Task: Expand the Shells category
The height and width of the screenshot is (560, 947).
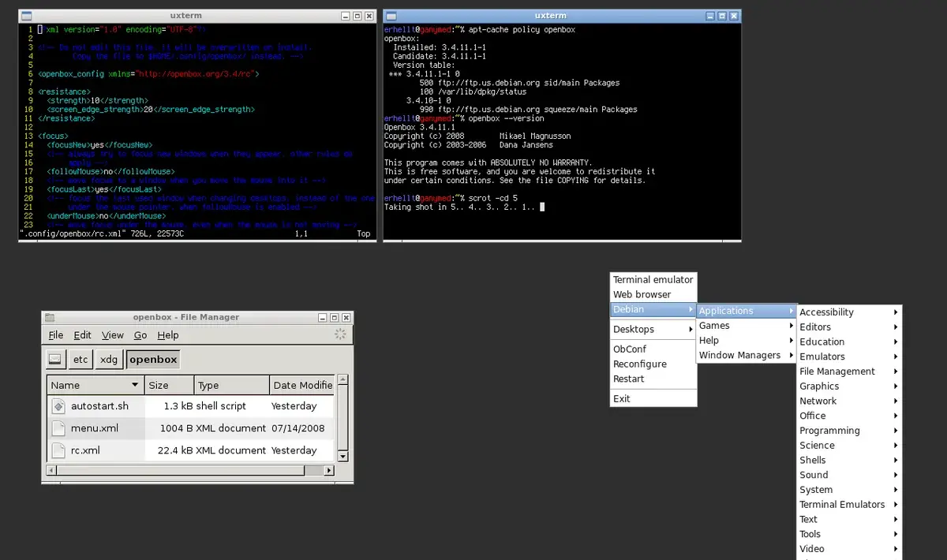Action: point(849,460)
